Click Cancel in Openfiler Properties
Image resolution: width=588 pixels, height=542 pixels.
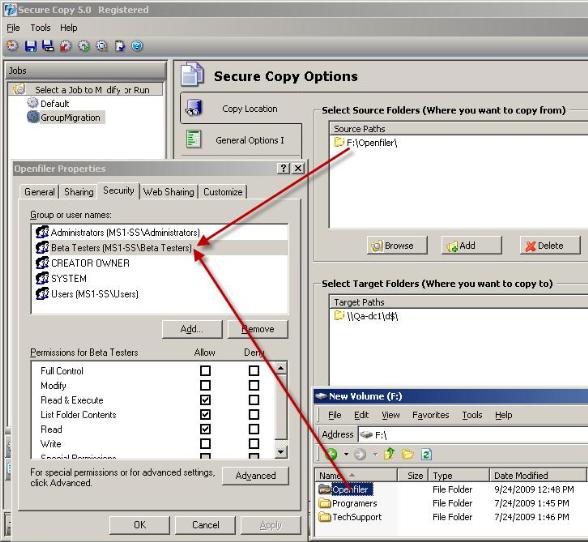click(x=206, y=525)
